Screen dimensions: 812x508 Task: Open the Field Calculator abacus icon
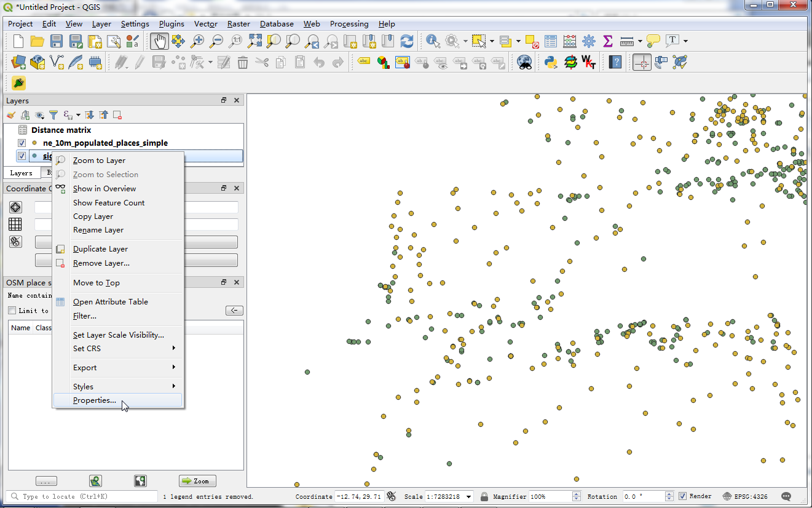click(x=570, y=41)
